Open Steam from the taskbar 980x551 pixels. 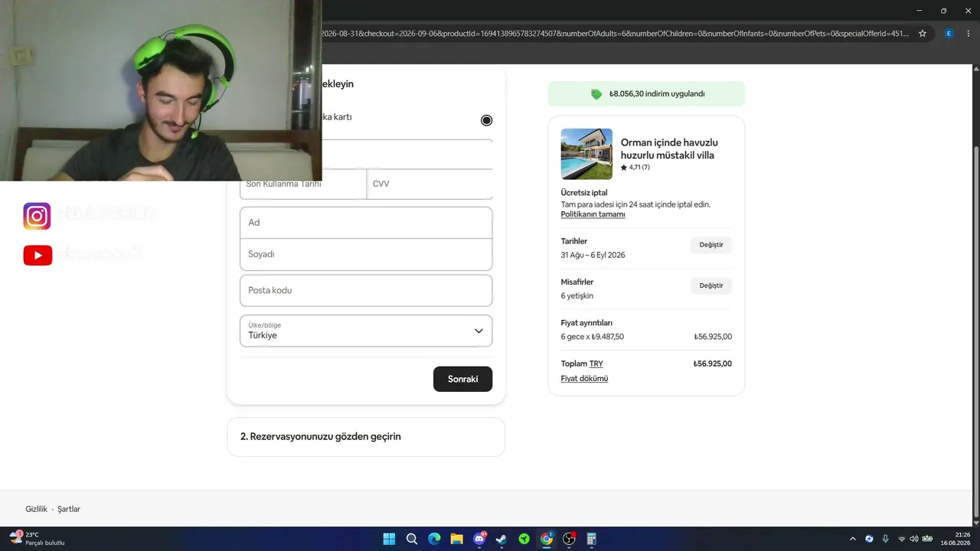click(501, 539)
